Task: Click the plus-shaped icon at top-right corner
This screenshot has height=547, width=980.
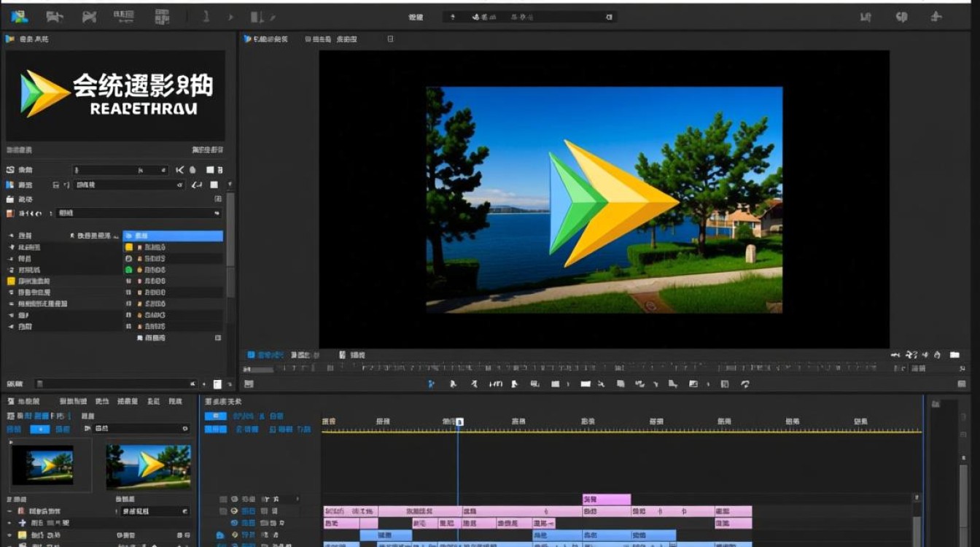Action: pyautogui.click(x=936, y=16)
